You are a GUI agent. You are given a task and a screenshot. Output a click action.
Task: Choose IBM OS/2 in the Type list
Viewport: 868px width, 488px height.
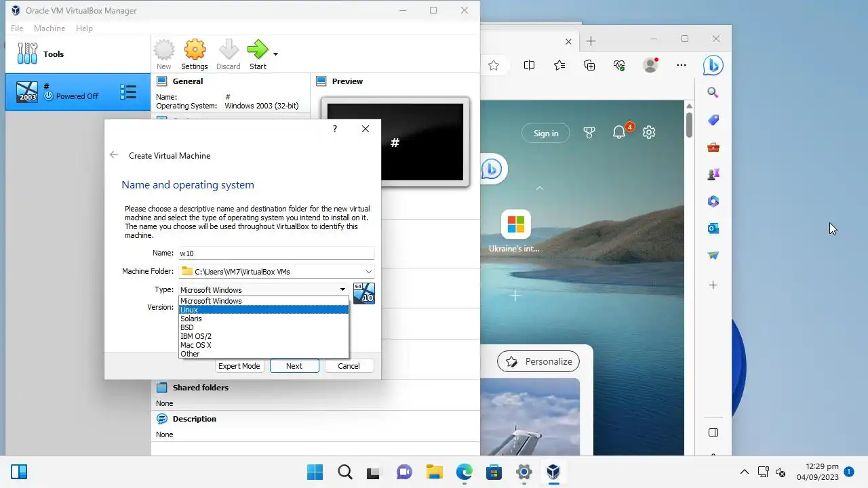click(x=263, y=336)
